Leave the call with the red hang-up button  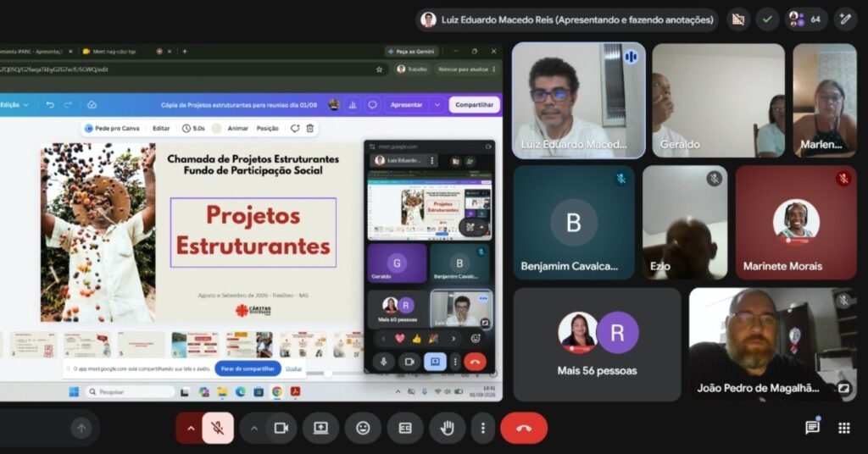524,428
